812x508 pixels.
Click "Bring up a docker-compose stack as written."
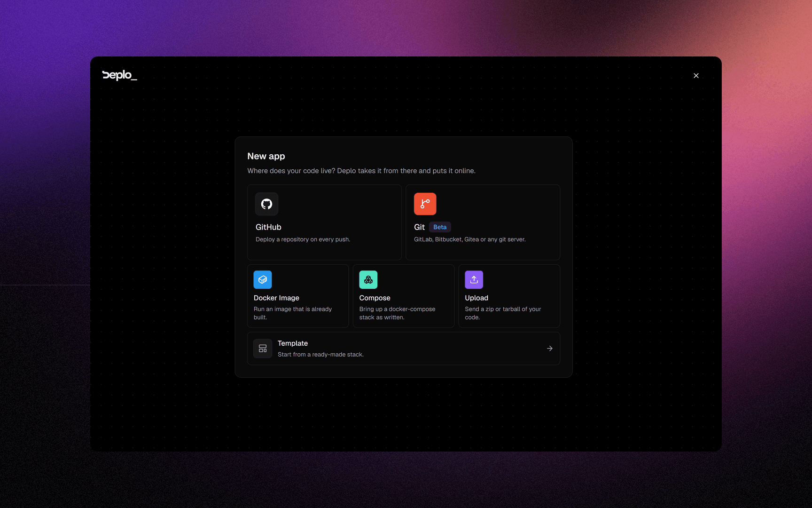pyautogui.click(x=397, y=313)
